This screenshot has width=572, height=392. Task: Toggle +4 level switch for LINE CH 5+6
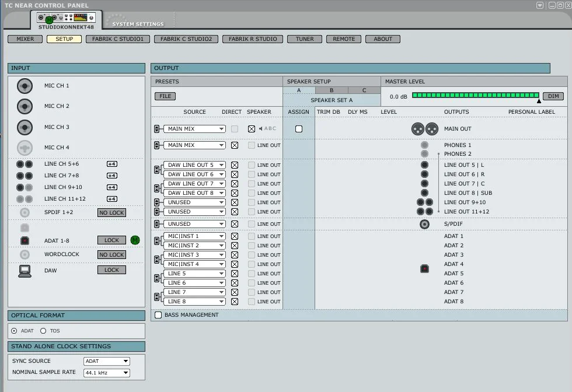click(x=112, y=164)
